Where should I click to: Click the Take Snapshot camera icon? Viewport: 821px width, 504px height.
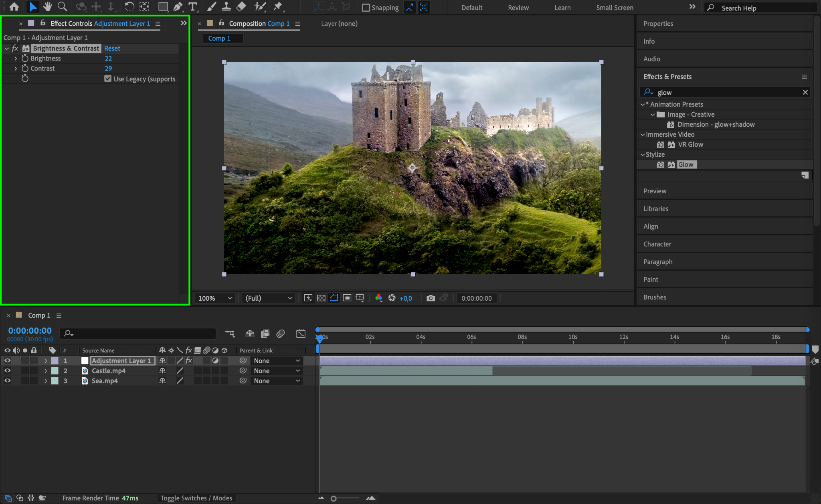[x=431, y=298]
